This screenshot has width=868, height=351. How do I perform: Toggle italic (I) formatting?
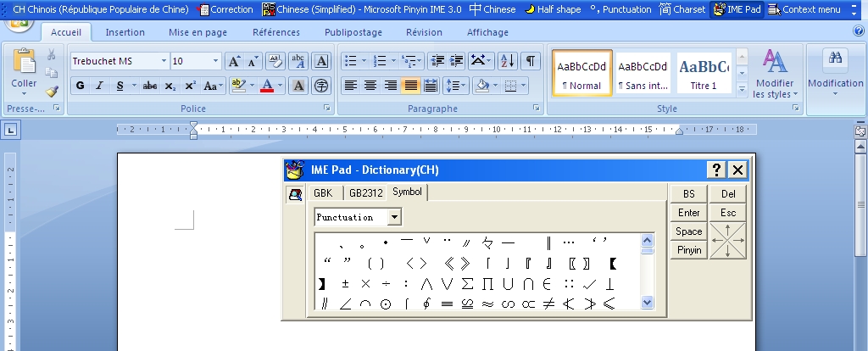tap(100, 86)
